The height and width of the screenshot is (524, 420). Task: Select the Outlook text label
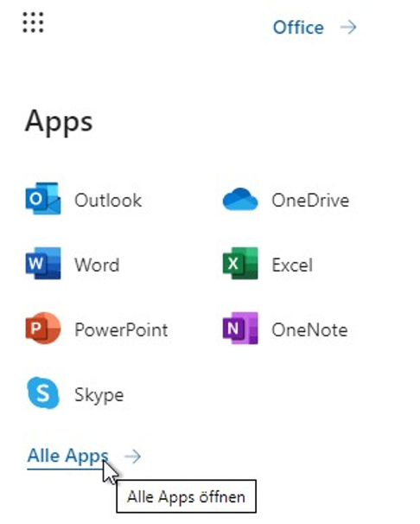click(108, 201)
